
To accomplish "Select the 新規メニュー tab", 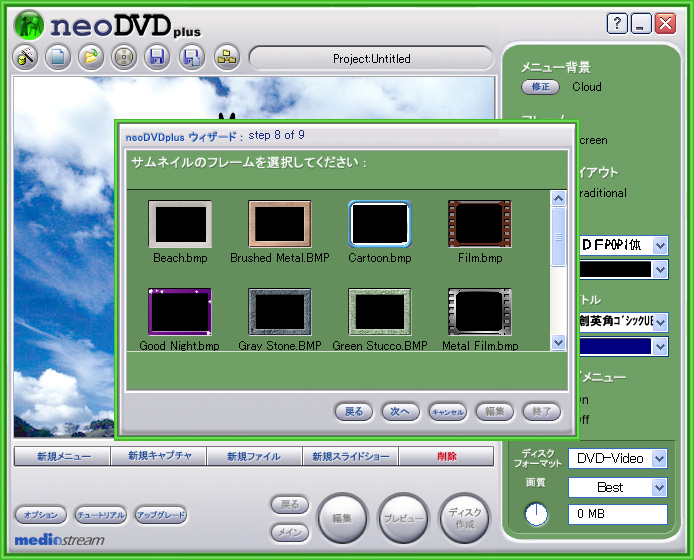I will click(63, 456).
